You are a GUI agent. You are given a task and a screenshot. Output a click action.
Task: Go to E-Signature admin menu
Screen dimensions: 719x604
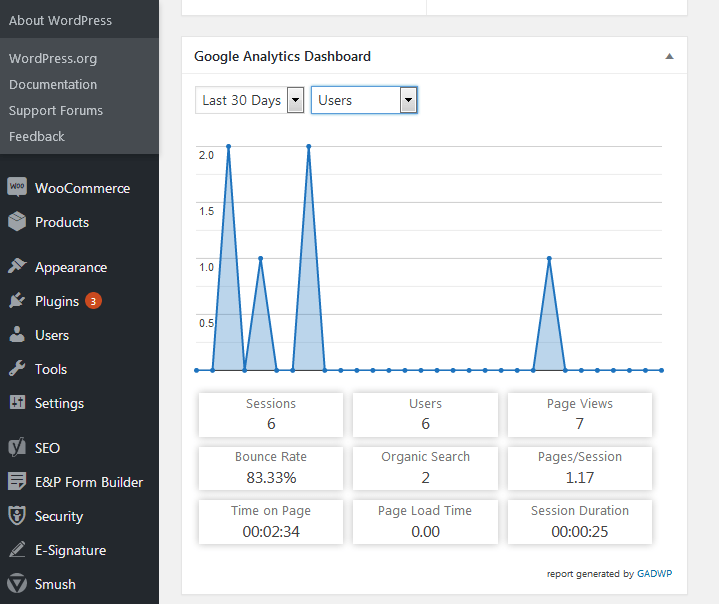click(x=71, y=550)
